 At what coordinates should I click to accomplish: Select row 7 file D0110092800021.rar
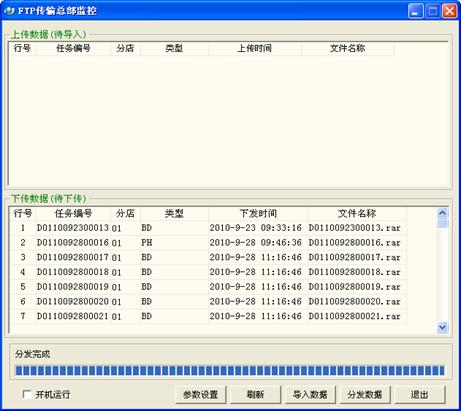click(208, 316)
